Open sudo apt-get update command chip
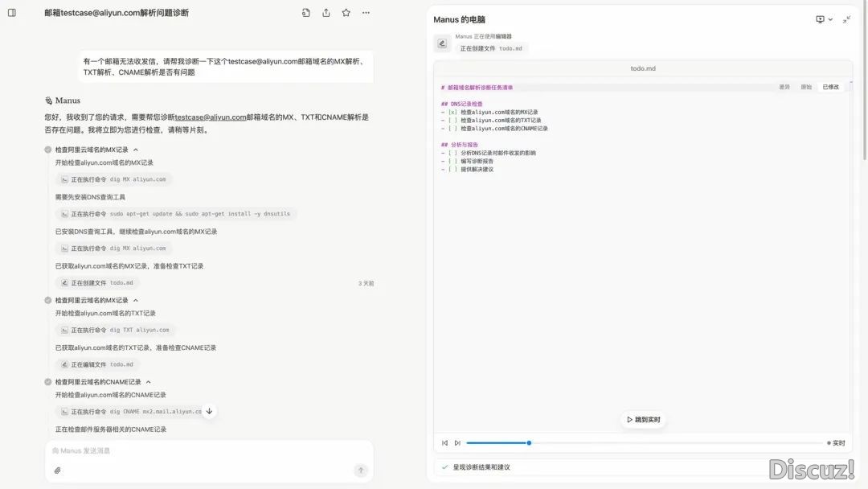Image resolution: width=868 pixels, height=489 pixels. coord(175,214)
